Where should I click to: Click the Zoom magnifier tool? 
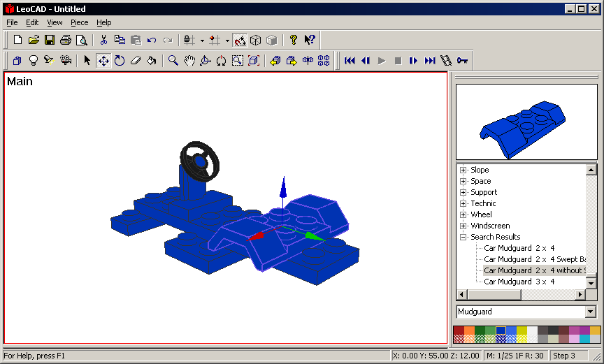coord(173,61)
